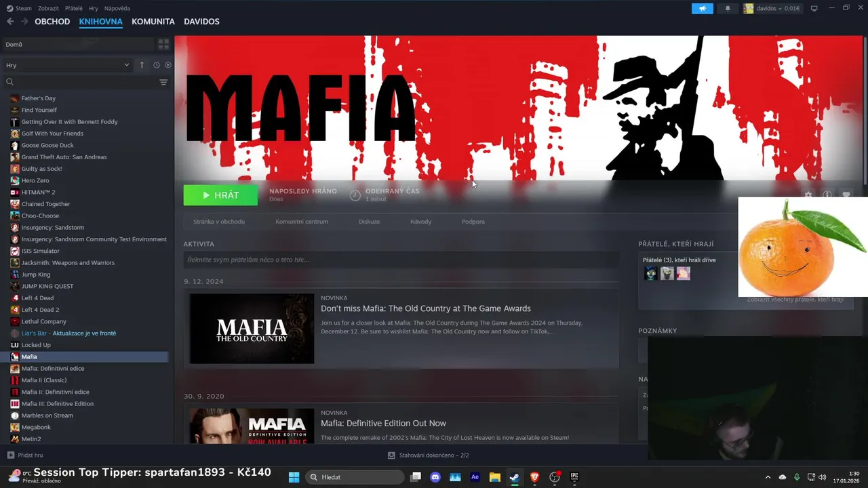Open Brave browser from taskbar
The image size is (868, 488).
534,477
